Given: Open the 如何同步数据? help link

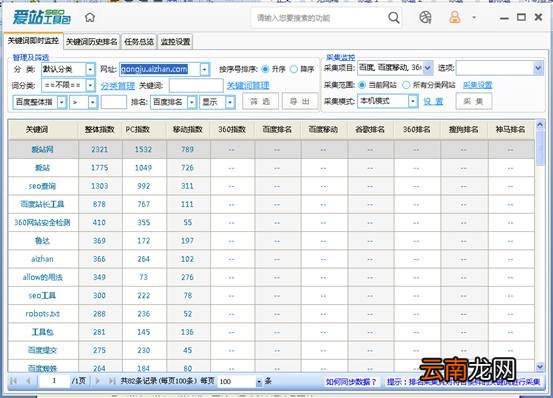Looking at the screenshot, I should (x=351, y=382).
